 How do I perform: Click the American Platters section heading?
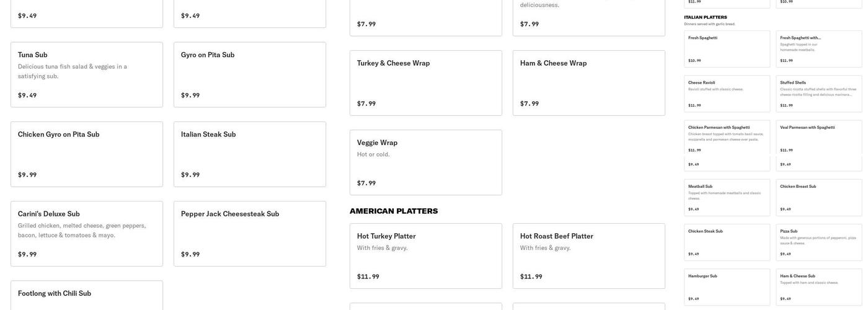[394, 211]
